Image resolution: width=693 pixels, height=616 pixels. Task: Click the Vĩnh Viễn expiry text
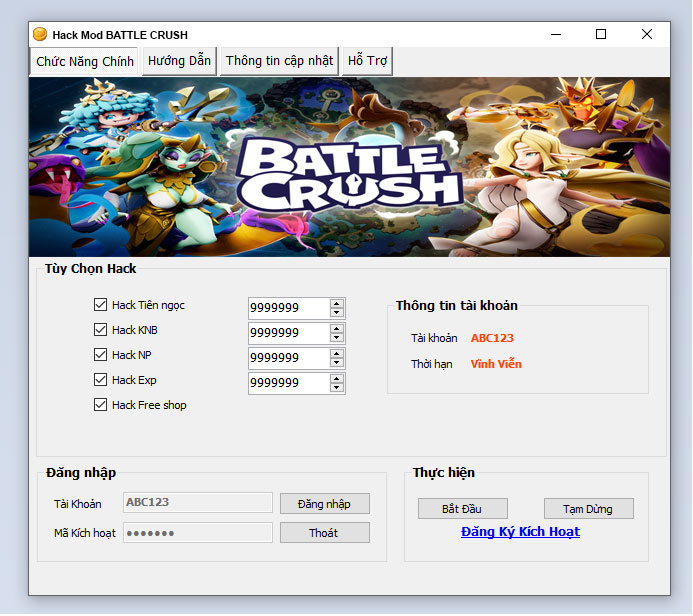tap(496, 364)
